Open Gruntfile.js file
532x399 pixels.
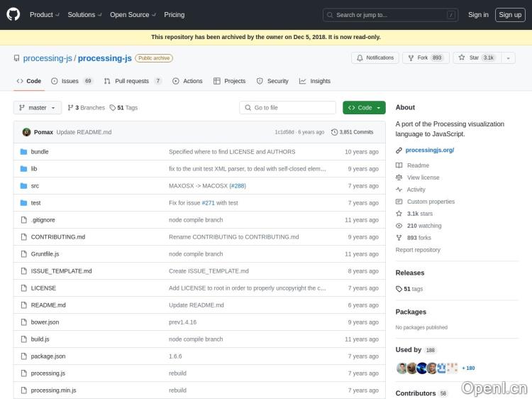pos(45,254)
